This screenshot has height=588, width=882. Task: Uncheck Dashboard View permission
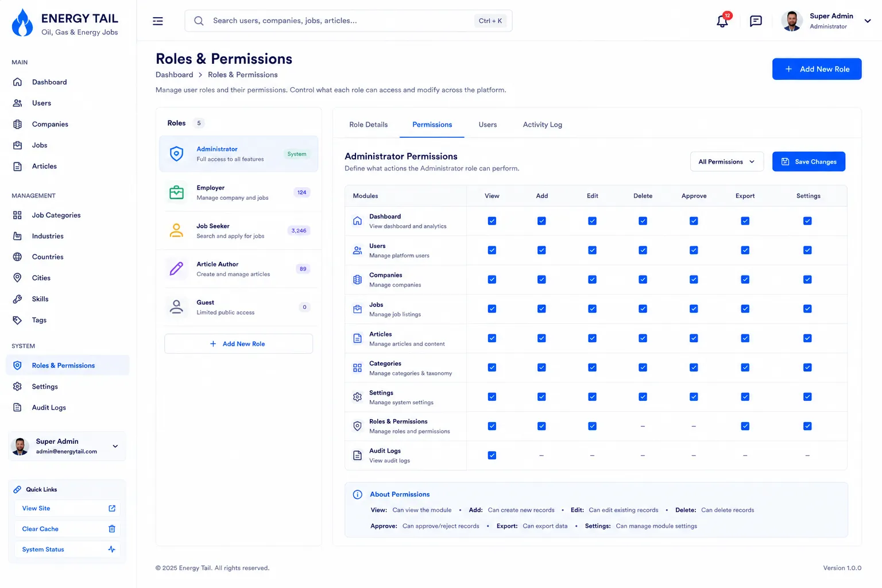click(x=492, y=221)
